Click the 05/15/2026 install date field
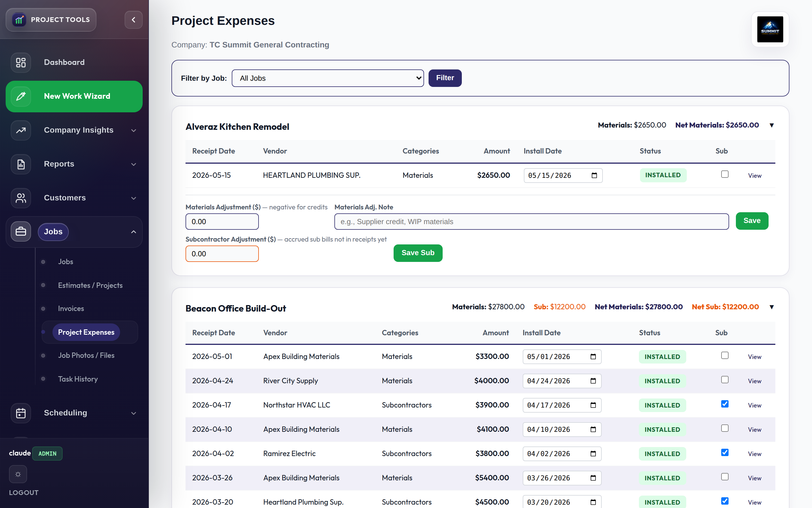Image resolution: width=812 pixels, height=508 pixels. pos(563,175)
